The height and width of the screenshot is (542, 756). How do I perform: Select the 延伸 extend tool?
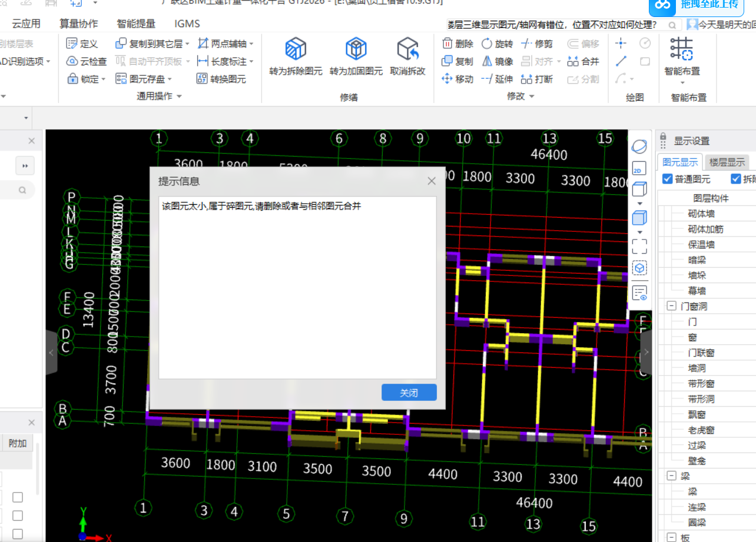coord(497,79)
